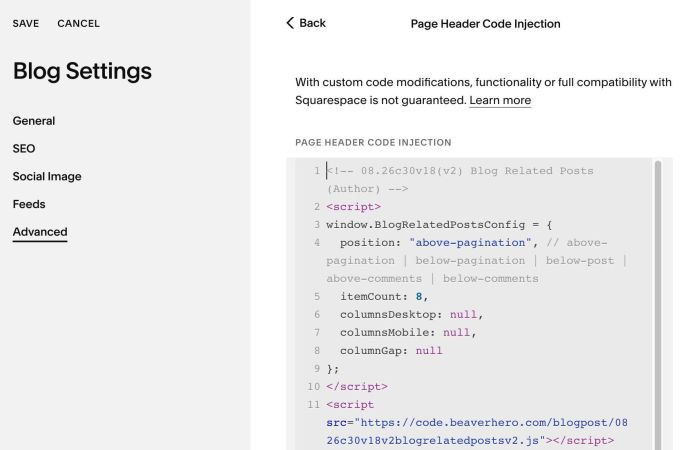Viewport: 700px width, 450px height.
Task: Click the Blog Settings heading
Action: [x=83, y=71]
